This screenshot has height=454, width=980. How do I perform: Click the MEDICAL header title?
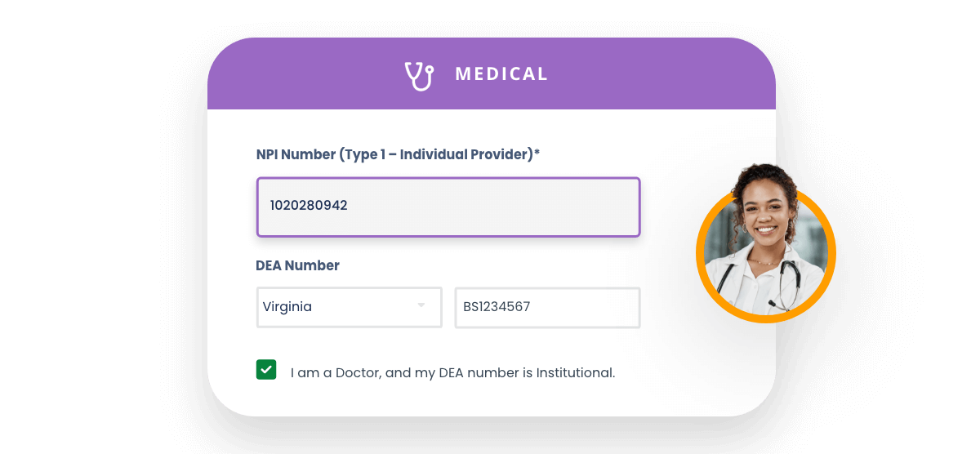pyautogui.click(x=501, y=74)
